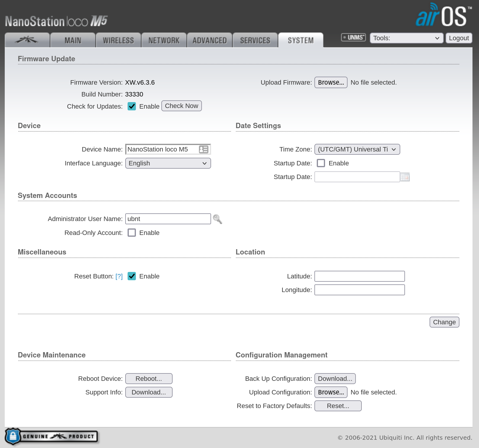Click the Reboot... button
The width and height of the screenshot is (479, 448).
[x=149, y=379]
